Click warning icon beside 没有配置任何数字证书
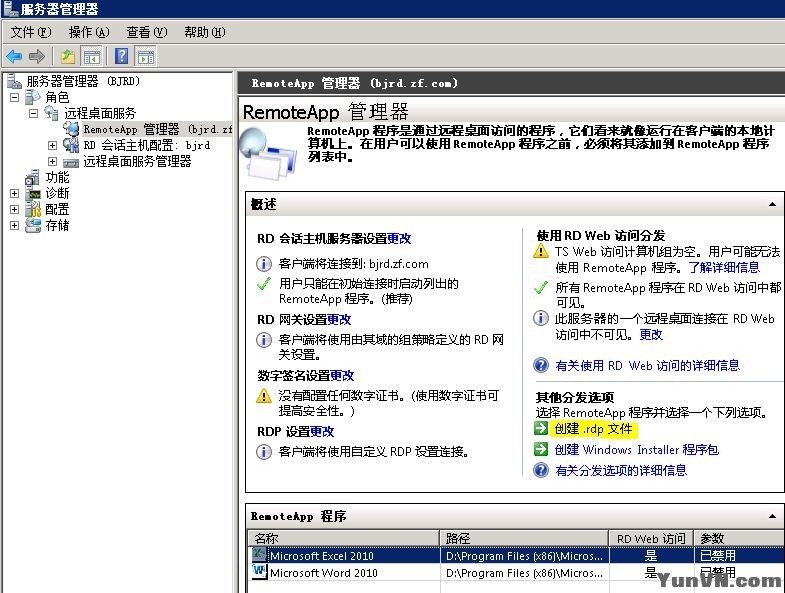Viewport: 785px width, 593px height. click(x=263, y=396)
